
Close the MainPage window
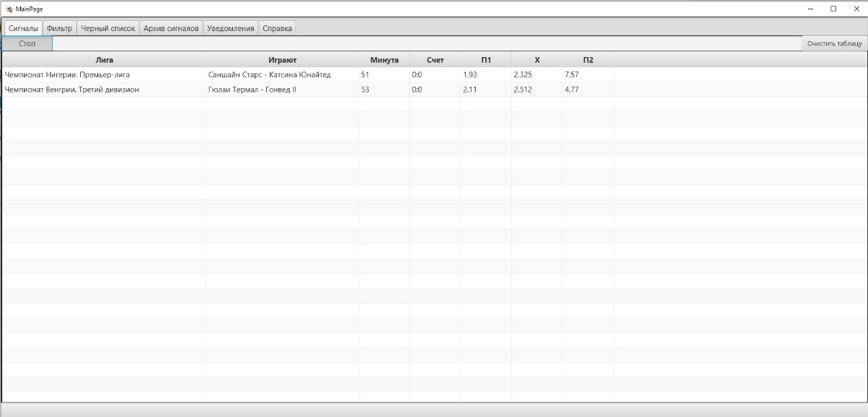click(855, 9)
